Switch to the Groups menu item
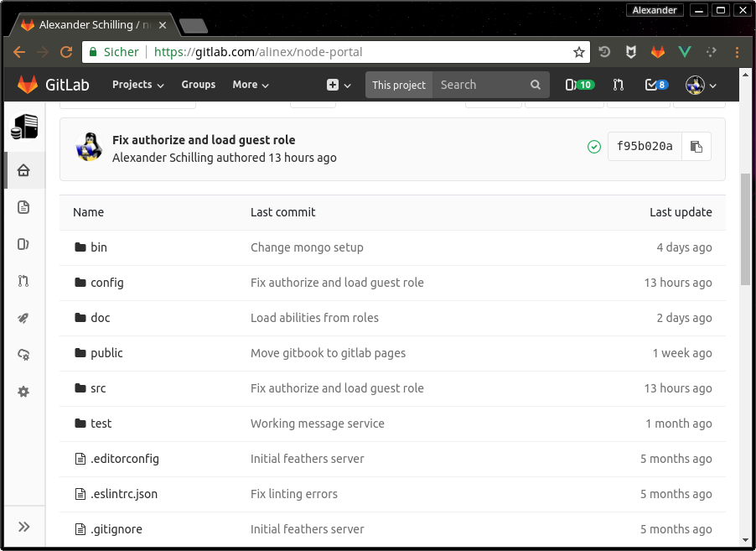The width and height of the screenshot is (756, 551). [199, 85]
